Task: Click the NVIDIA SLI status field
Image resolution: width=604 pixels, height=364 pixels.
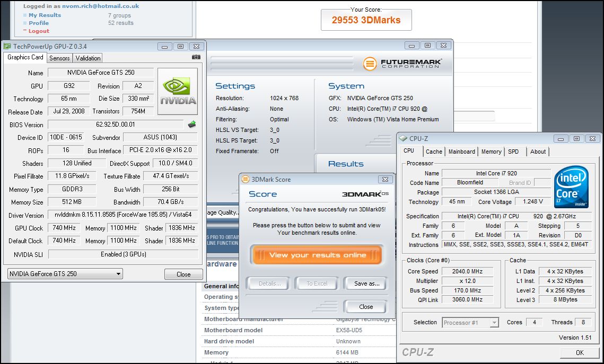Action: click(x=123, y=254)
